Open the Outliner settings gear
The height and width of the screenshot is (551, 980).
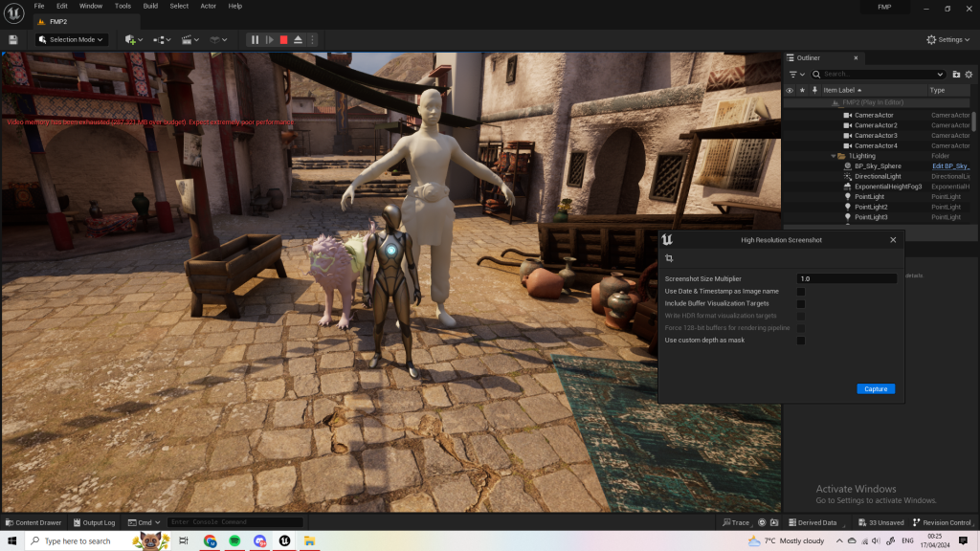[969, 75]
